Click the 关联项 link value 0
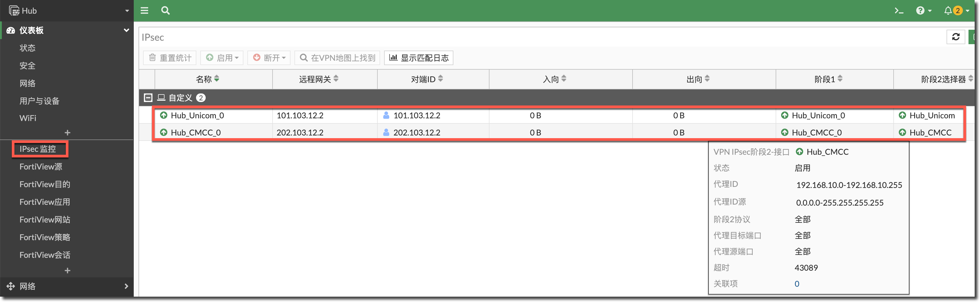 [x=797, y=284]
